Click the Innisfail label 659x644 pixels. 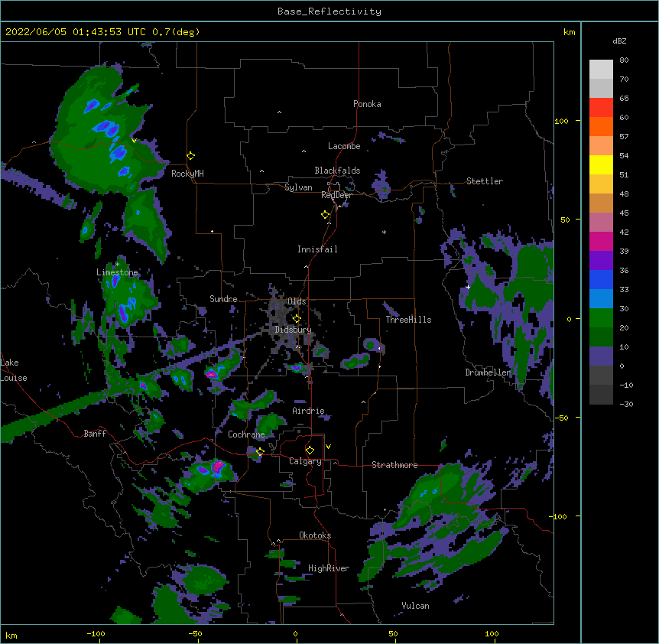tap(317, 249)
